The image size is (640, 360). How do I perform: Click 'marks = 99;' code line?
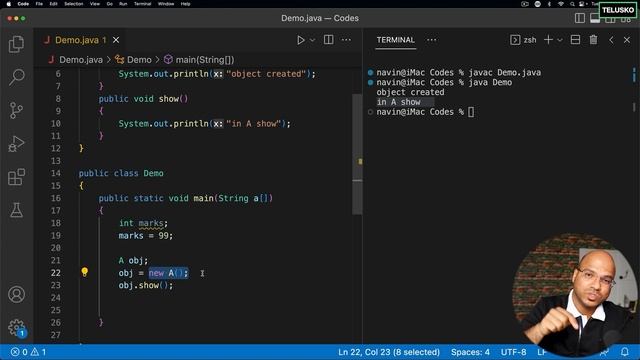click(x=146, y=236)
